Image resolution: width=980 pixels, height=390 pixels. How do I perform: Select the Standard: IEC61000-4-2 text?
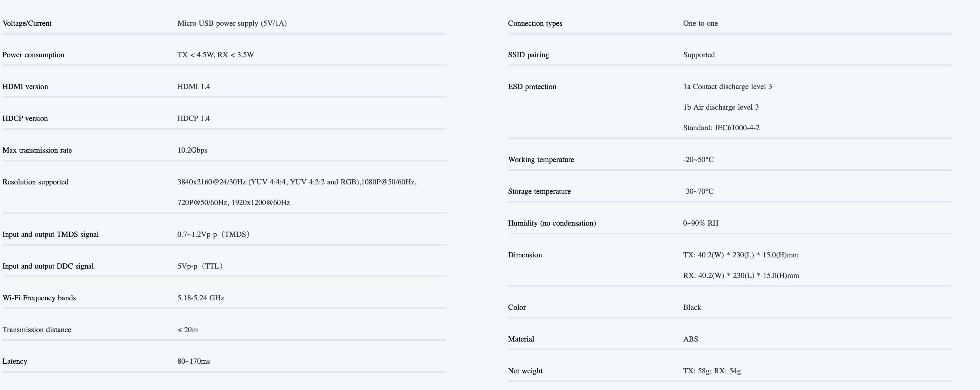tap(721, 127)
